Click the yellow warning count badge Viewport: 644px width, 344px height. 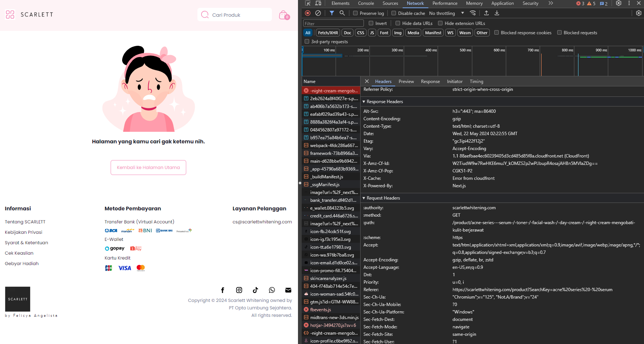591,3
